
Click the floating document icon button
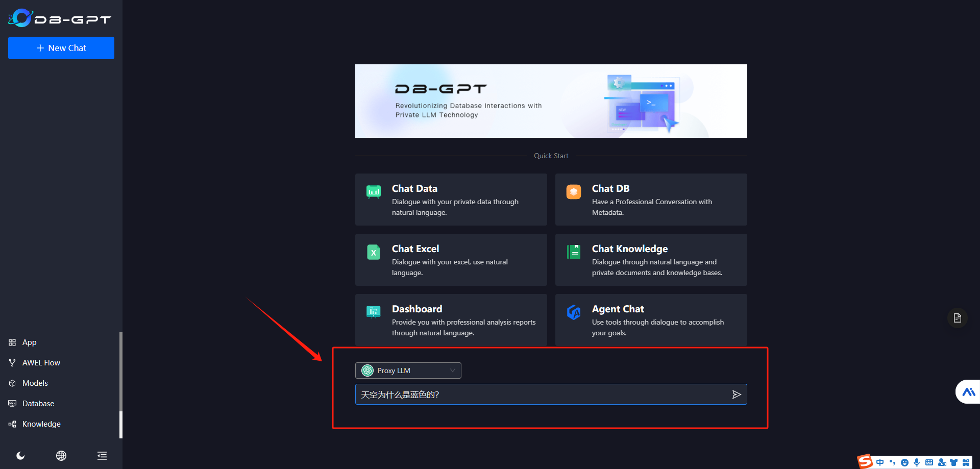click(958, 318)
